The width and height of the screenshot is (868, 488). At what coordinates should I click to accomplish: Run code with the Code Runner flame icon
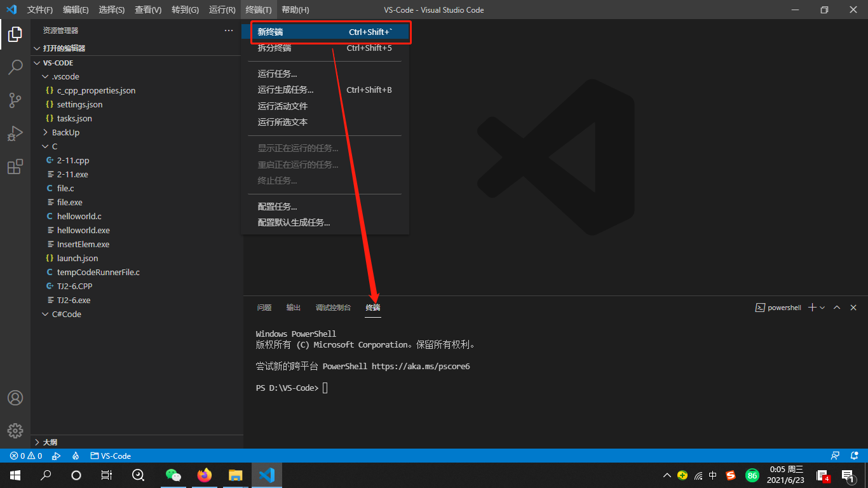pos(76,456)
